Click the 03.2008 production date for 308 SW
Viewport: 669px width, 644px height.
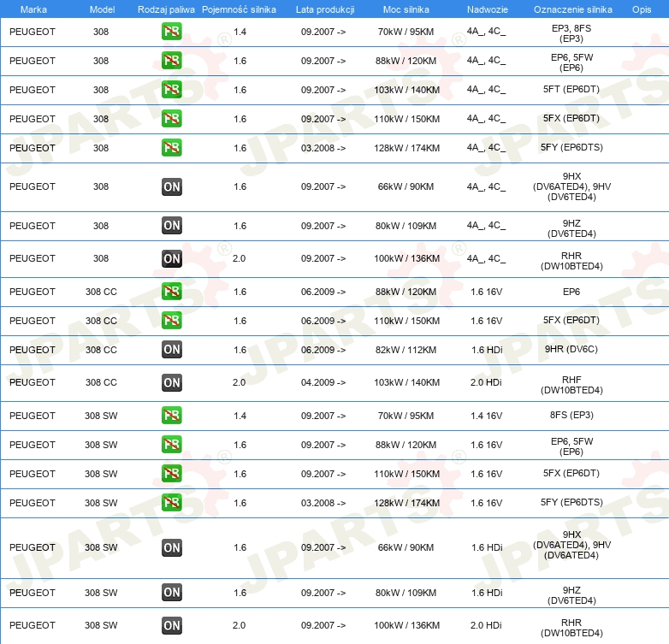pos(323,503)
